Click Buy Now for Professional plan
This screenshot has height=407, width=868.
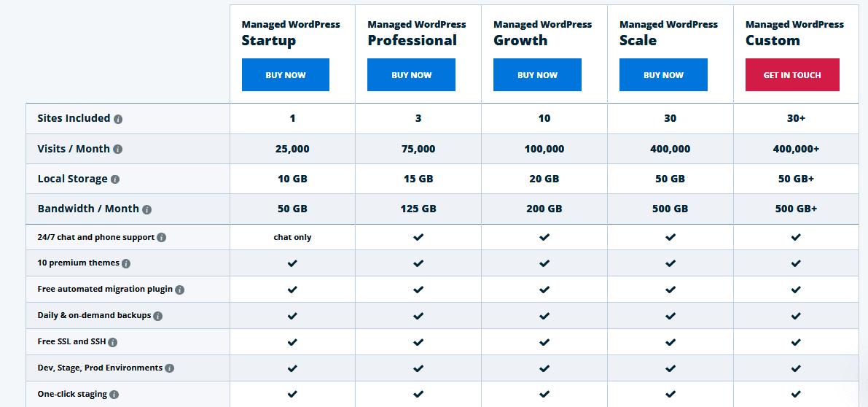[x=411, y=74]
